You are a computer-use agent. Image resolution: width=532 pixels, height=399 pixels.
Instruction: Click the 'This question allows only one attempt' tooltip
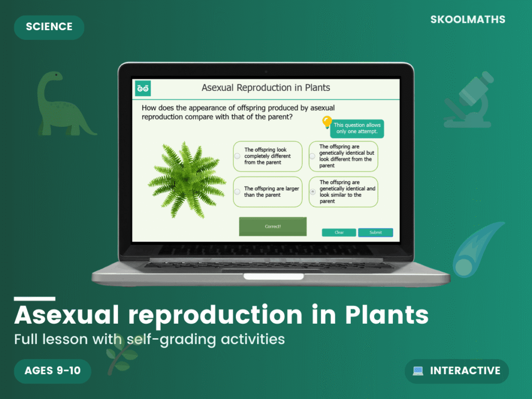coord(356,129)
